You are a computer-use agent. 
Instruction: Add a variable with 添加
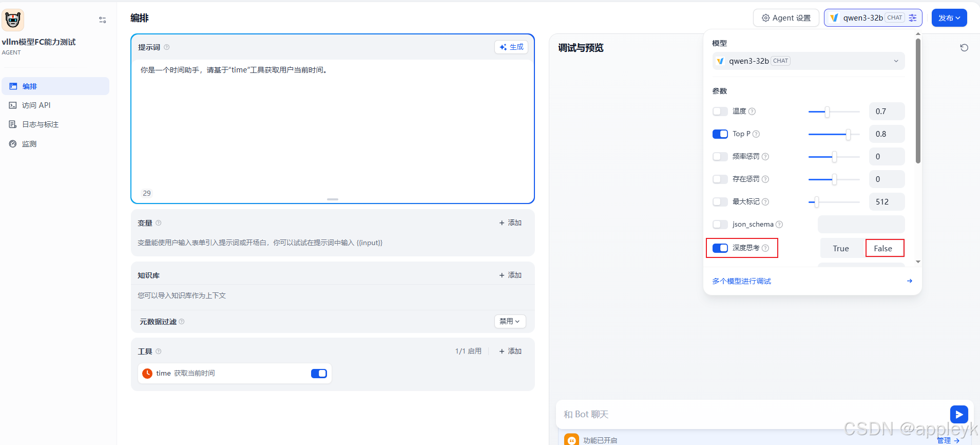coord(510,223)
